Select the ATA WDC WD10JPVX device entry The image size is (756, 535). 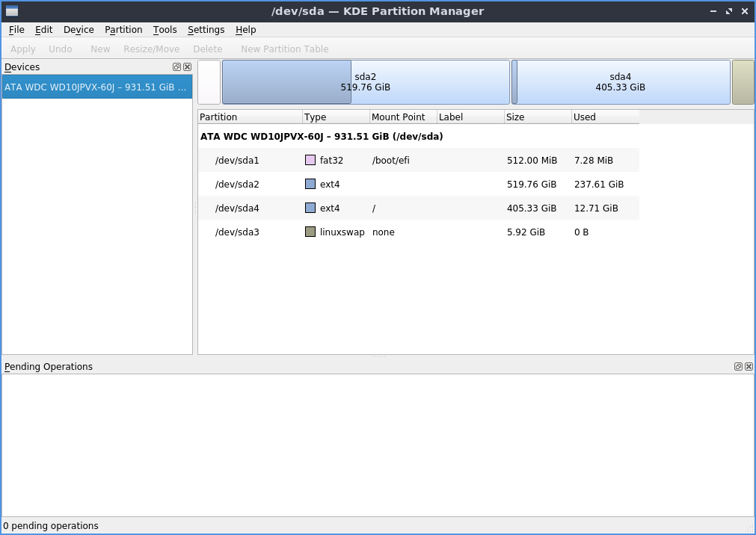point(96,87)
